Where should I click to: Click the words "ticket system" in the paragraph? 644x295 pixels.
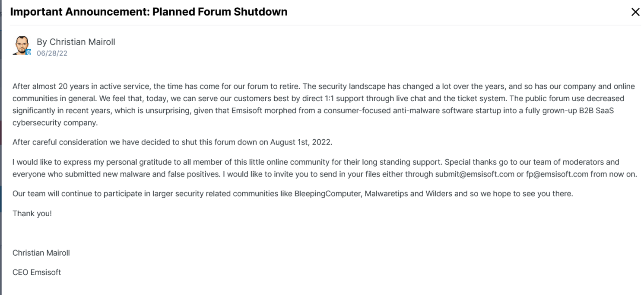(x=482, y=98)
